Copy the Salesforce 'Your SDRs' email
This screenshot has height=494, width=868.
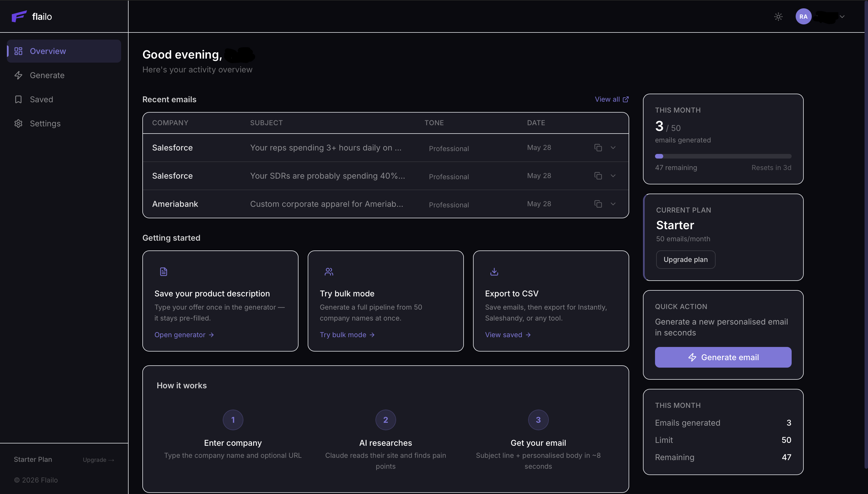point(598,176)
